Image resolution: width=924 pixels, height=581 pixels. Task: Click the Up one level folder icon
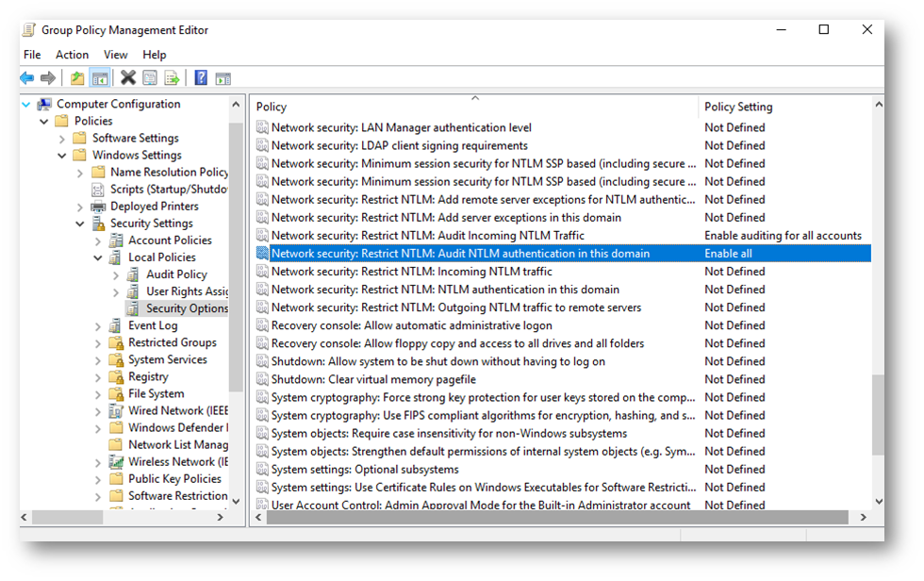[77, 78]
